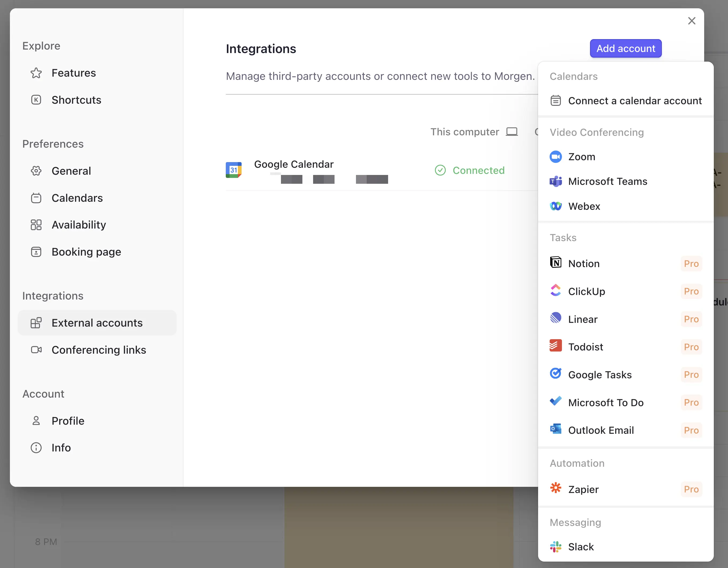The width and height of the screenshot is (728, 568).
Task: Select Microsoft Teams from the dropdown
Action: 626,181
